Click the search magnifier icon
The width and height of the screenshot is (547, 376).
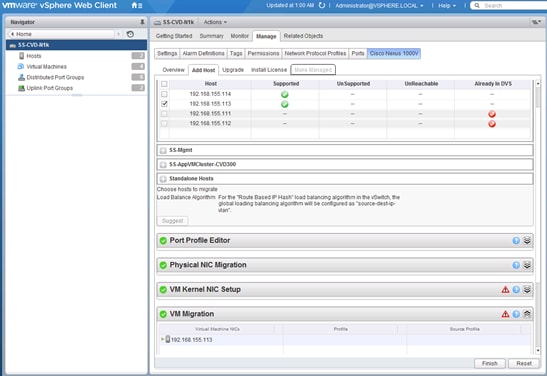pyautogui.click(x=477, y=6)
